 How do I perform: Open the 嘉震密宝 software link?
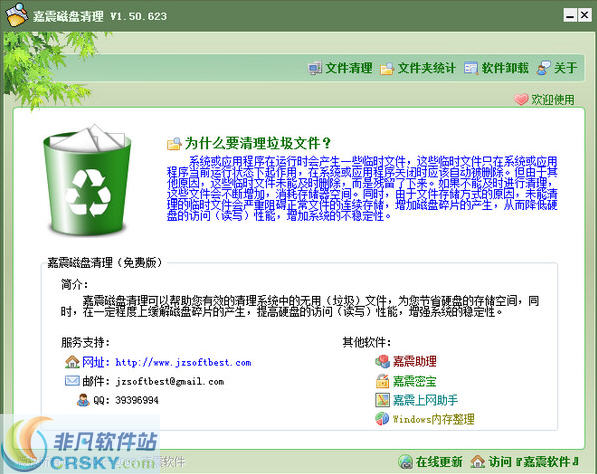click(x=415, y=381)
